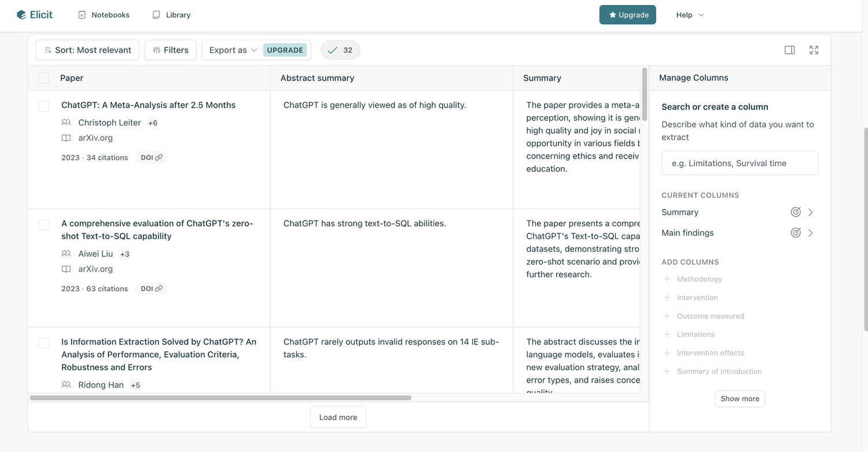Click the Load more button
This screenshot has height=452, width=868.
pos(338,417)
